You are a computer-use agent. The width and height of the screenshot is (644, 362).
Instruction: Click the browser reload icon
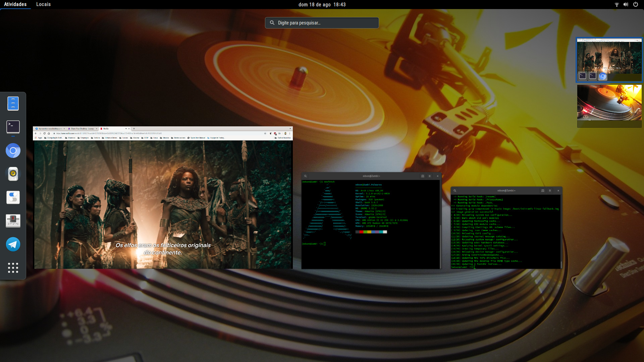tap(44, 133)
